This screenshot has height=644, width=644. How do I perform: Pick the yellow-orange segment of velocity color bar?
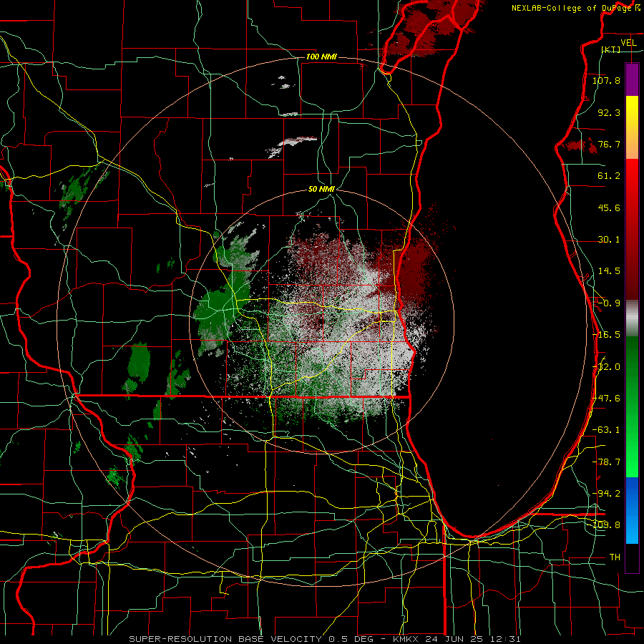pyautogui.click(x=632, y=127)
